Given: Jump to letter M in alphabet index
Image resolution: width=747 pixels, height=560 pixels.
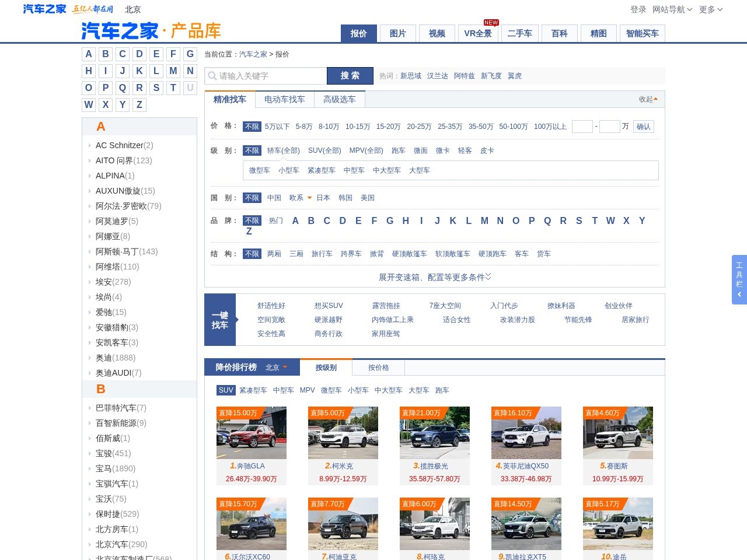Looking at the screenshot, I should 173,71.
